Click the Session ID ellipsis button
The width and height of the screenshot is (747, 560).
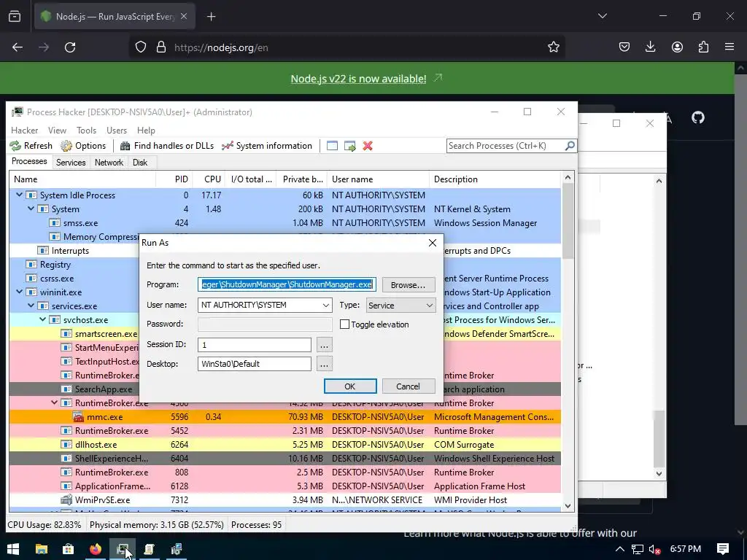point(324,345)
